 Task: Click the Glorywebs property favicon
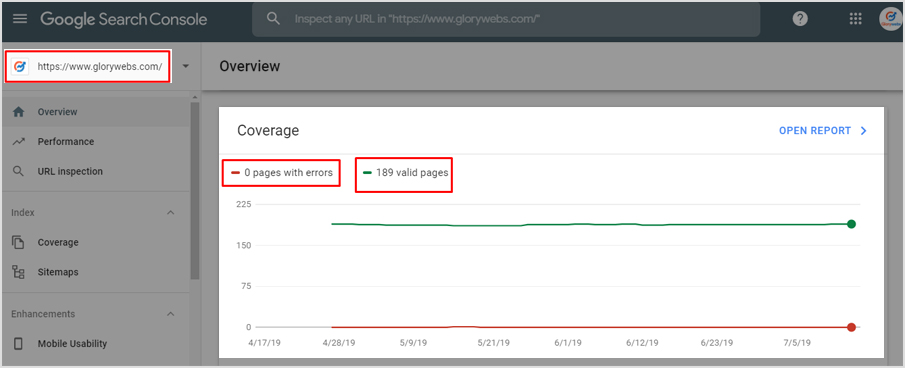tap(20, 66)
